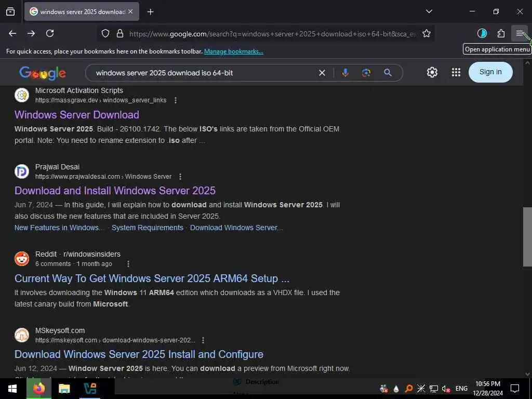The image size is (532, 399).
Task: Clear the Google search box text
Action: tap(322, 73)
